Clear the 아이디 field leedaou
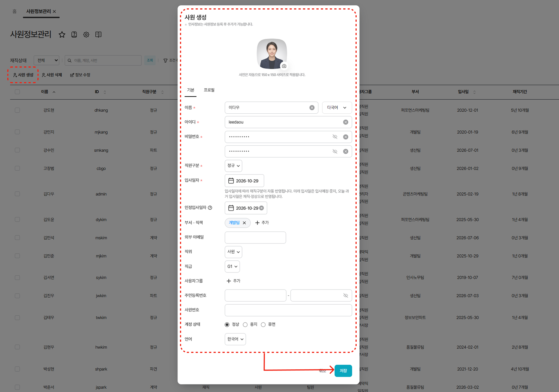The width and height of the screenshot is (559, 392). coord(346,122)
